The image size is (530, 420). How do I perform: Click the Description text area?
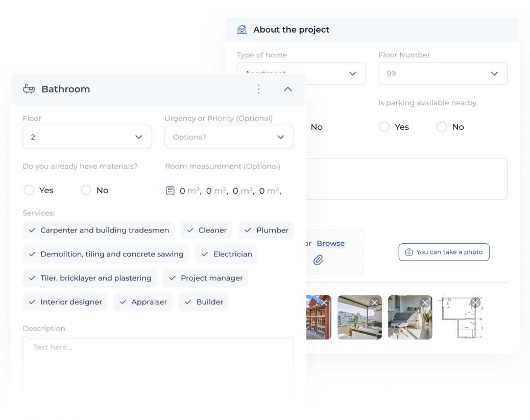click(158, 366)
